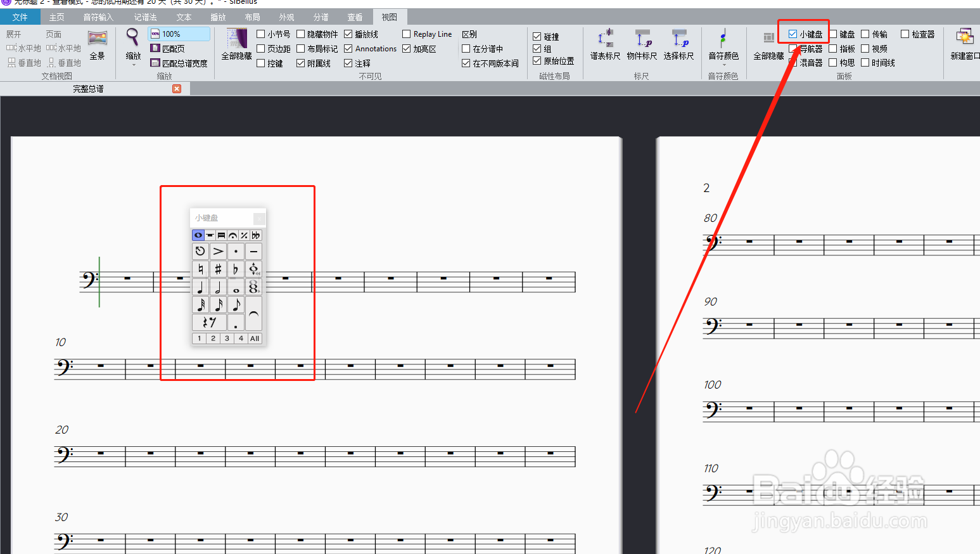
Task: Click the 100% zoom field
Action: (x=179, y=34)
